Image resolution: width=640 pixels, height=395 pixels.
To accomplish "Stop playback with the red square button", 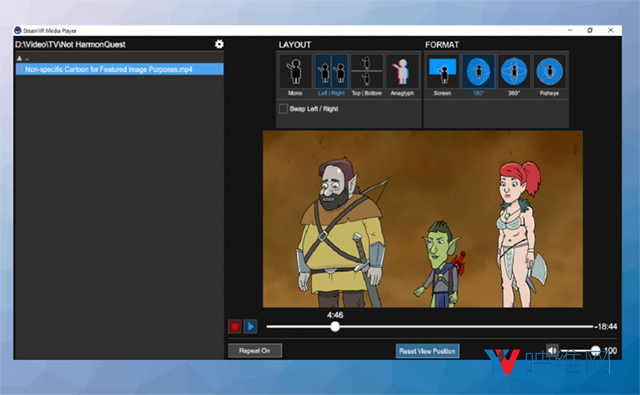I will [x=235, y=326].
